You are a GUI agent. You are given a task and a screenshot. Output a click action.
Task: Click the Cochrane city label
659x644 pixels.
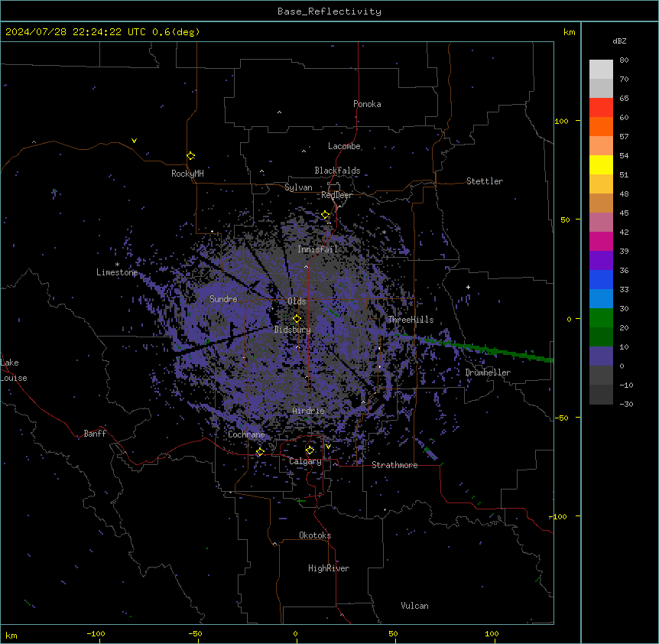(246, 434)
